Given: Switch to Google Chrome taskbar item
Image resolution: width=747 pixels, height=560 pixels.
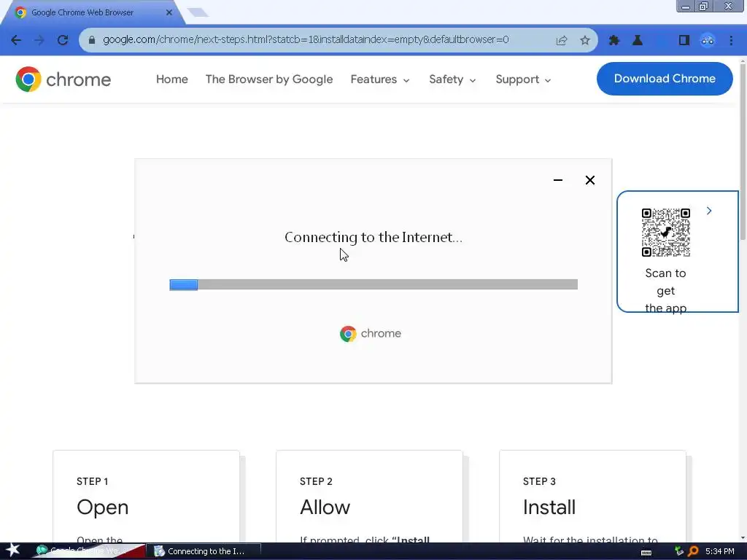Looking at the screenshot, I should click(x=88, y=551).
